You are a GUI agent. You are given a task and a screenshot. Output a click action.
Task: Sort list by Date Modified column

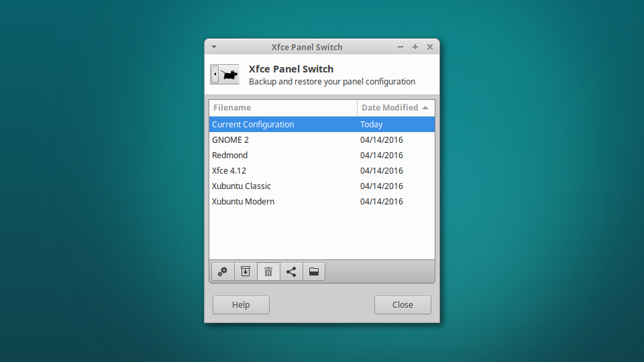coord(396,107)
